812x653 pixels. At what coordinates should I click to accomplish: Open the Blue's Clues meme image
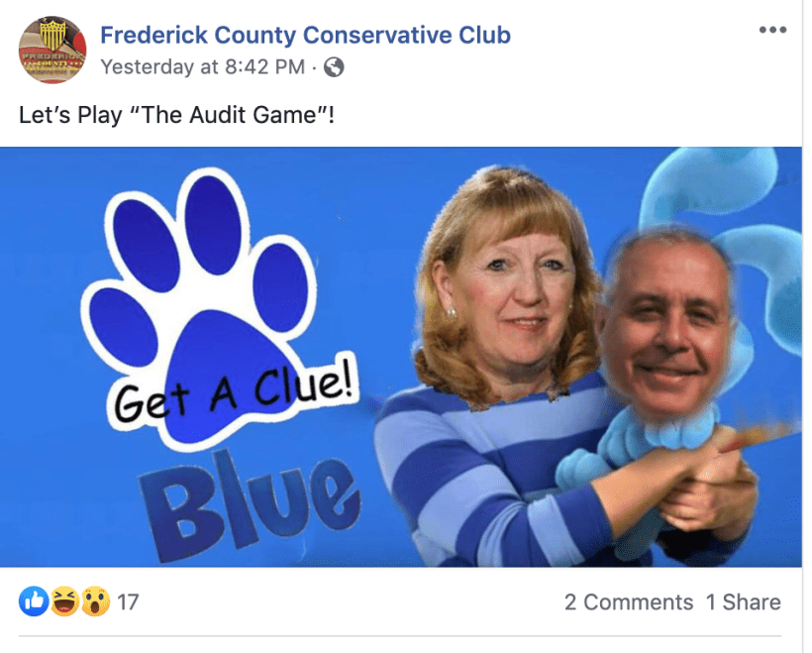pyautogui.click(x=401, y=357)
